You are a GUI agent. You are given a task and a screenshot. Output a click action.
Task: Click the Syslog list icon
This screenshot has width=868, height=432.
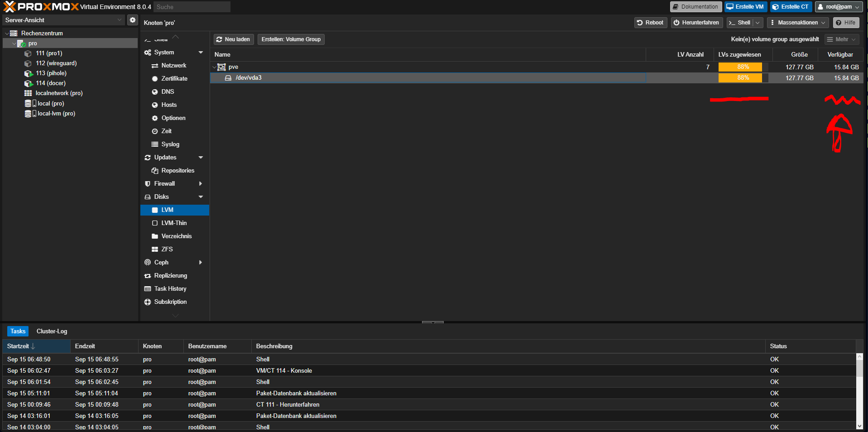click(x=155, y=144)
